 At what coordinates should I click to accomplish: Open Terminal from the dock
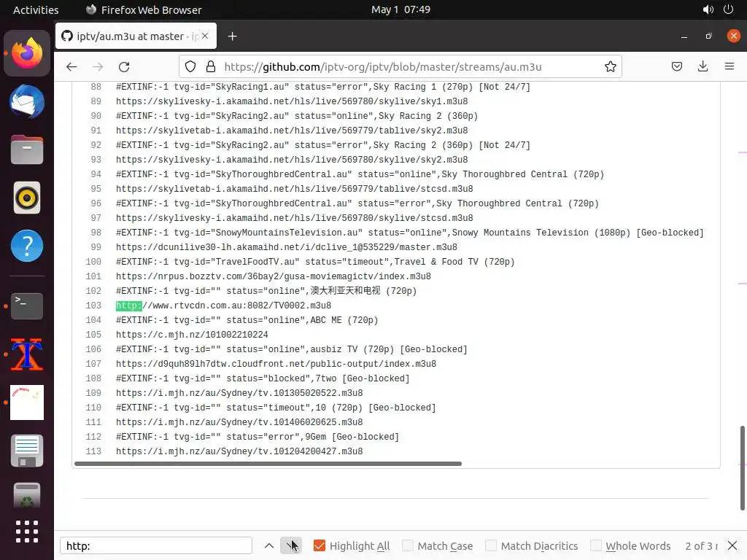(x=27, y=306)
